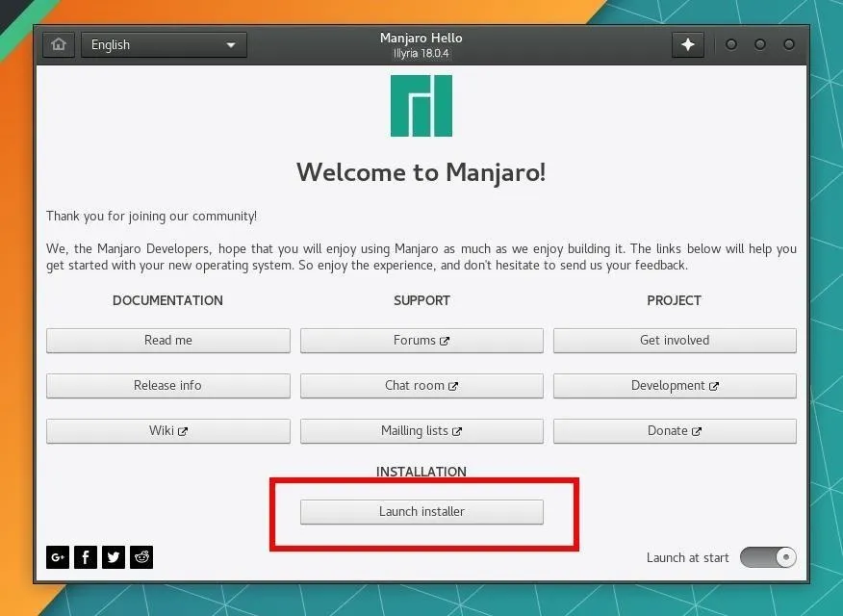Open Facebook social link
The height and width of the screenshot is (616, 843).
(86, 557)
